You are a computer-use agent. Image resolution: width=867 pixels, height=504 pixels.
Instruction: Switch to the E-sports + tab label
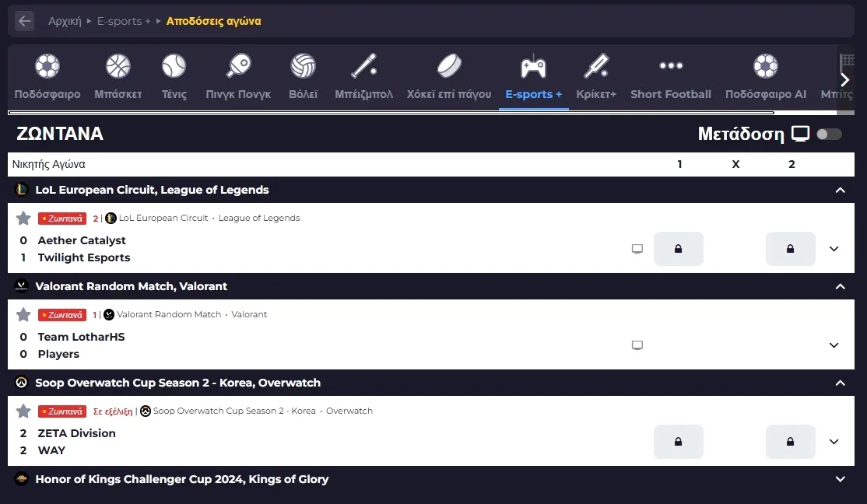[x=534, y=94]
